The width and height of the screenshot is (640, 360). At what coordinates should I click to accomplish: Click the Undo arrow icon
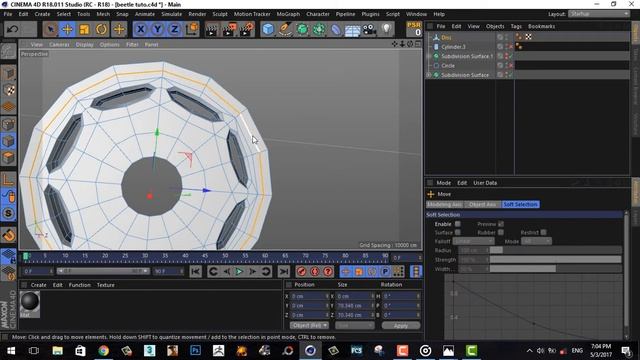click(12, 29)
